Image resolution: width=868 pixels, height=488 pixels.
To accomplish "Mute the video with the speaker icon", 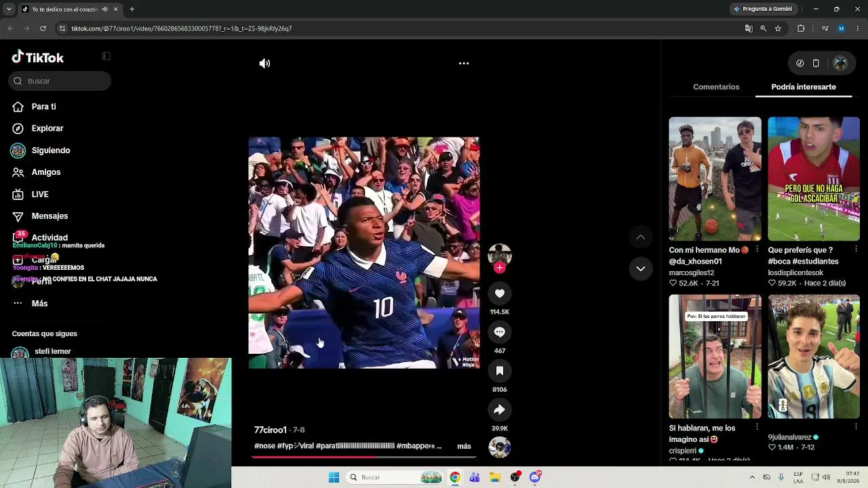I will pyautogui.click(x=264, y=63).
